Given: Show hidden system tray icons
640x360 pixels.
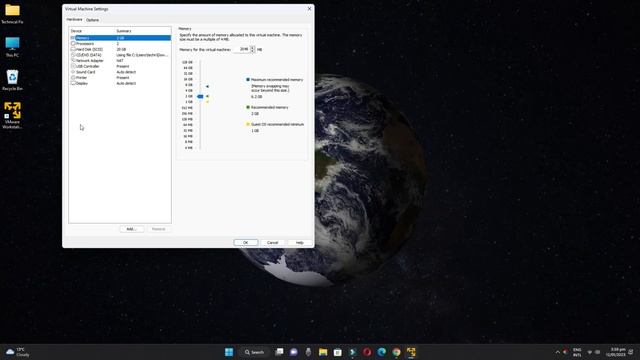Looking at the screenshot, I should (x=558, y=352).
